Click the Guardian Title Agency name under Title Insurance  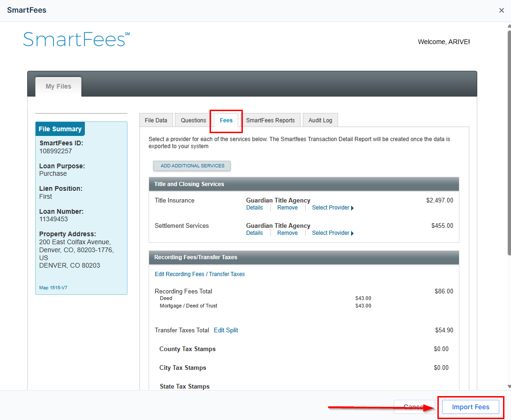(x=278, y=200)
